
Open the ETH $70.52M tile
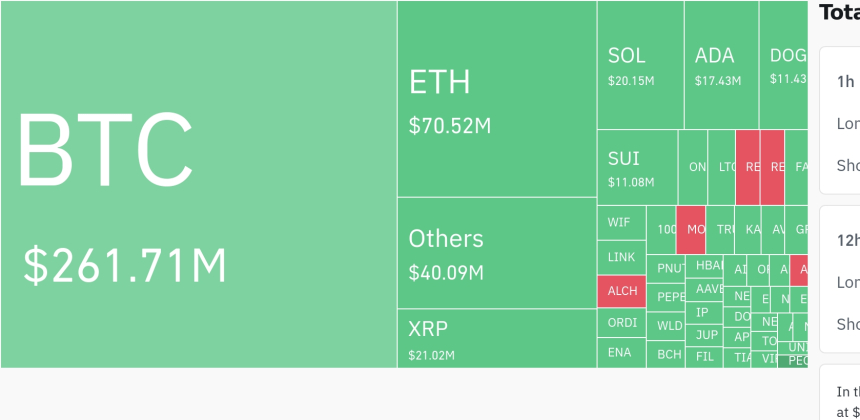pyautogui.click(x=497, y=99)
